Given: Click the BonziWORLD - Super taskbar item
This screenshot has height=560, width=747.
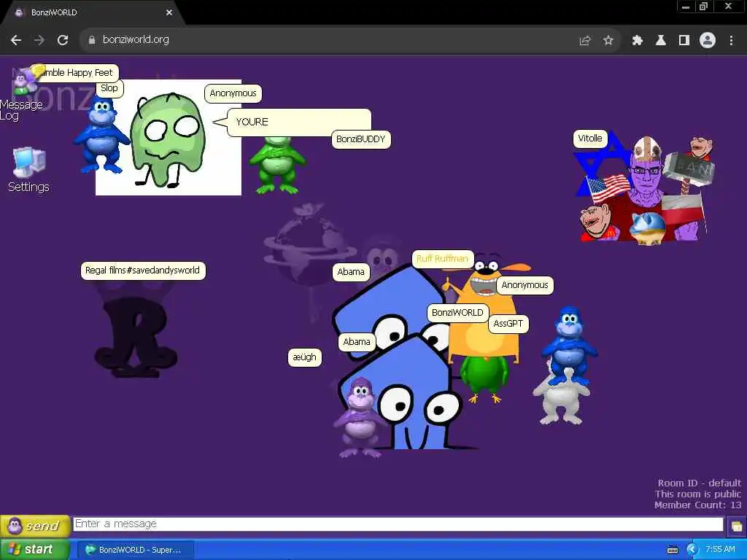Looking at the screenshot, I should pos(135,550).
